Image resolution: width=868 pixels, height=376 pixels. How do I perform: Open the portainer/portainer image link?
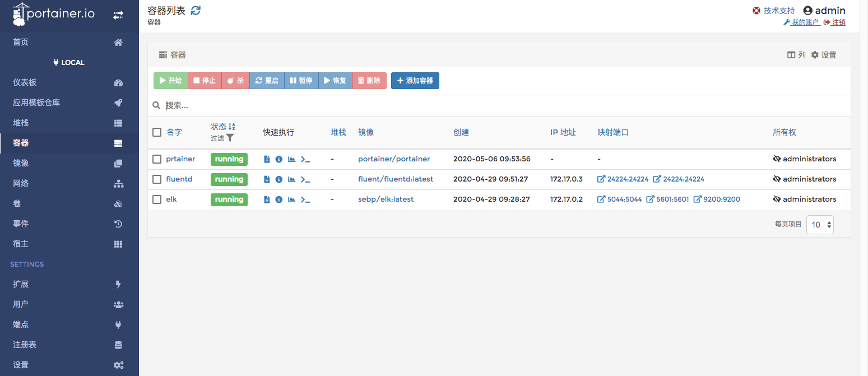click(394, 159)
